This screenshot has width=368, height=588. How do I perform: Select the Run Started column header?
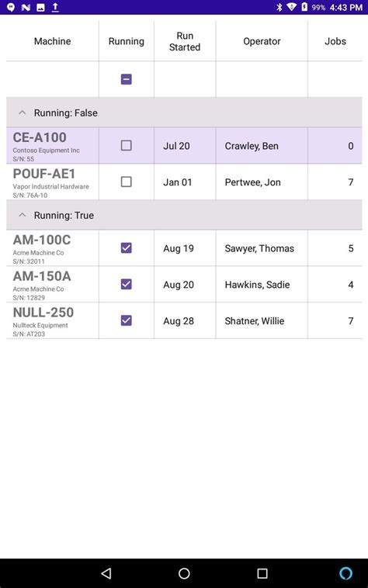point(185,41)
